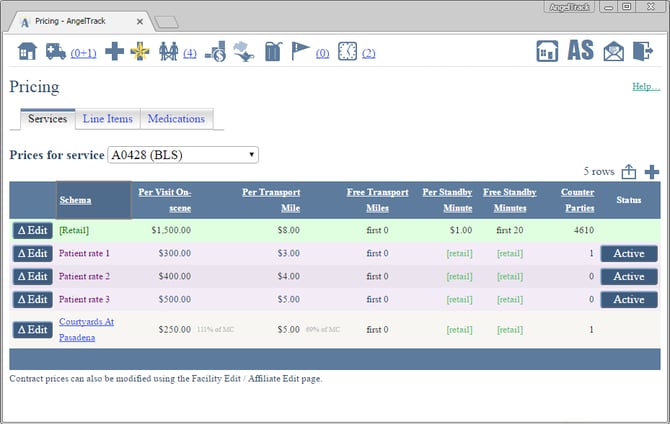Open the fuel can icon

coord(273,52)
